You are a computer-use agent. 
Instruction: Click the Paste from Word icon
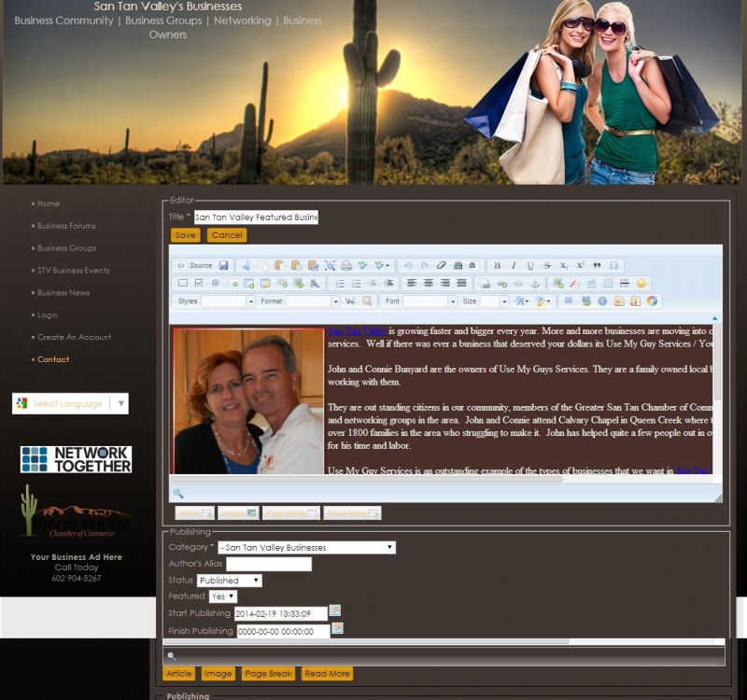(x=313, y=266)
